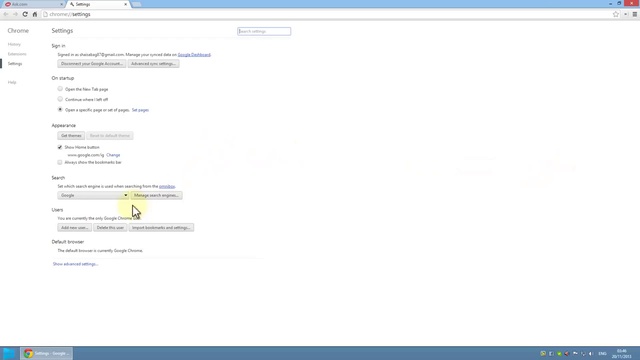This screenshot has width=640, height=360.
Task: Open Help in the Chrome sidebar
Action: pos(12,82)
